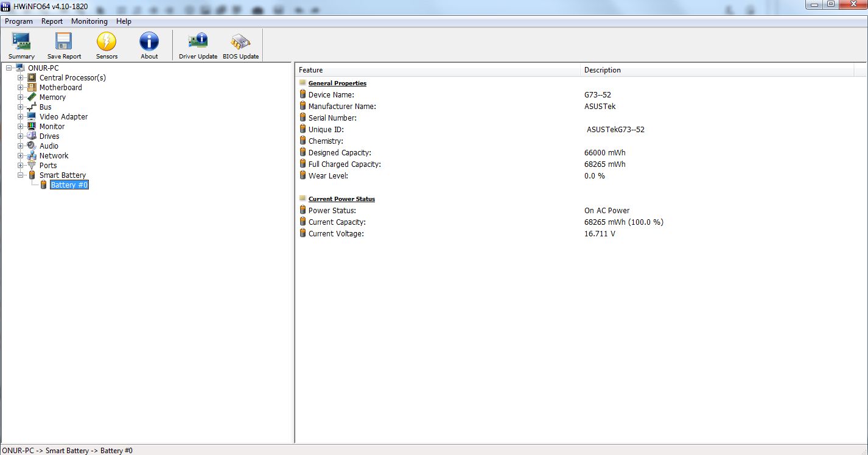Click the 66000 mWh value
This screenshot has height=455, width=868.
(604, 153)
